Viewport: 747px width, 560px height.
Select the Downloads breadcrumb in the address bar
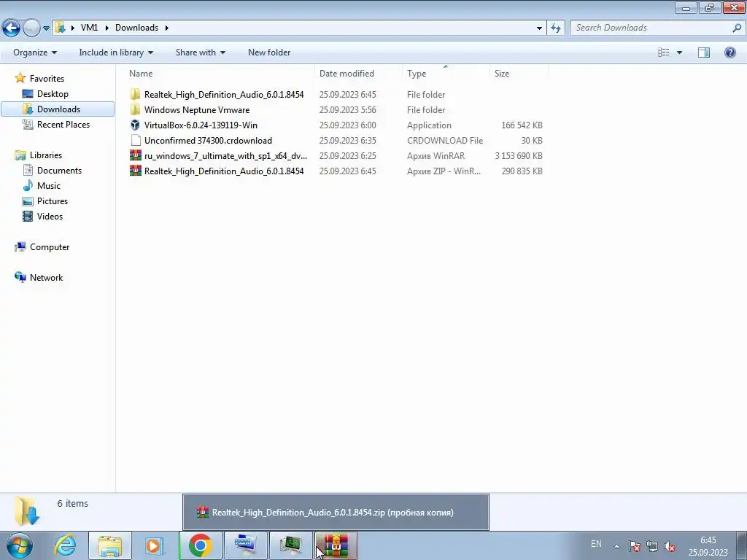(136, 28)
